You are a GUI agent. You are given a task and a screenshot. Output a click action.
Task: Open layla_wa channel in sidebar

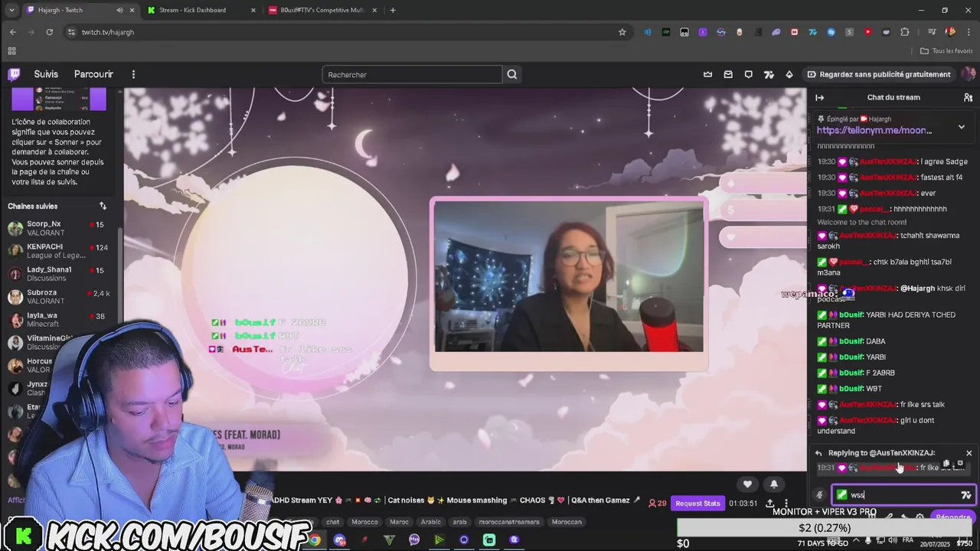pyautogui.click(x=60, y=320)
